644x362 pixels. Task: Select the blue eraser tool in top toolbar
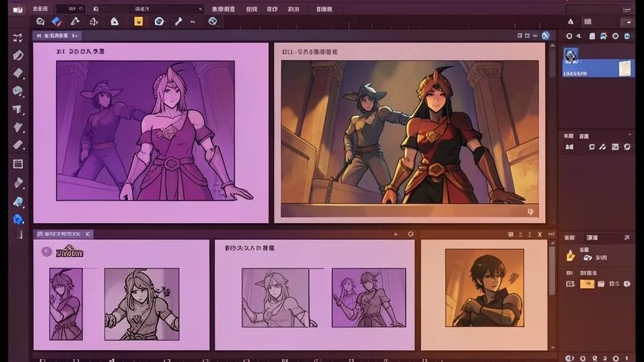point(56,21)
